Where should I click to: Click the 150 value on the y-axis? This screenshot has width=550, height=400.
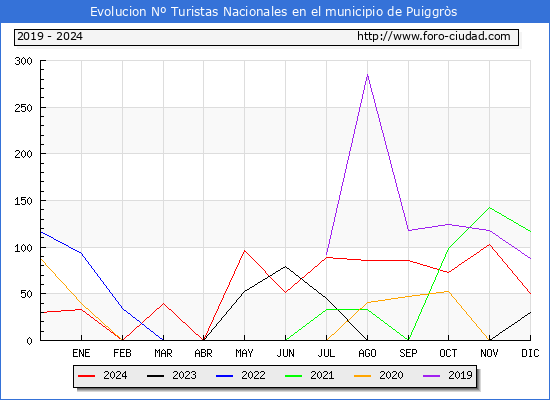[24, 201]
